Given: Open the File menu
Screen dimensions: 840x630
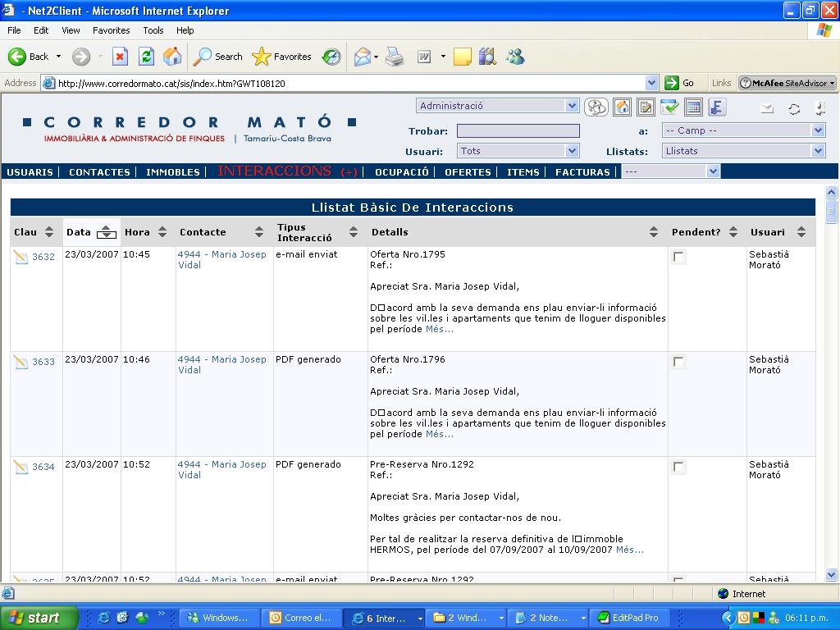Looking at the screenshot, I should pos(14,30).
